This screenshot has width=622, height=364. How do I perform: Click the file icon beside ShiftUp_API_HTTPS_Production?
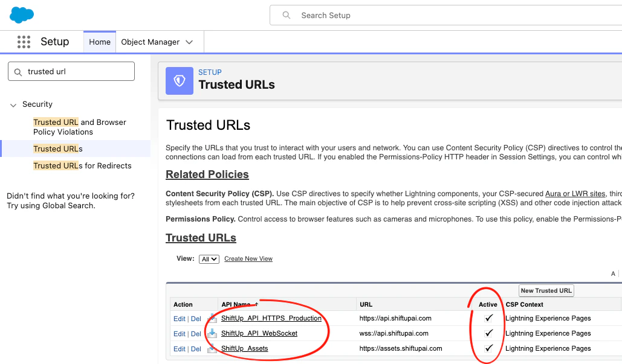(x=212, y=317)
